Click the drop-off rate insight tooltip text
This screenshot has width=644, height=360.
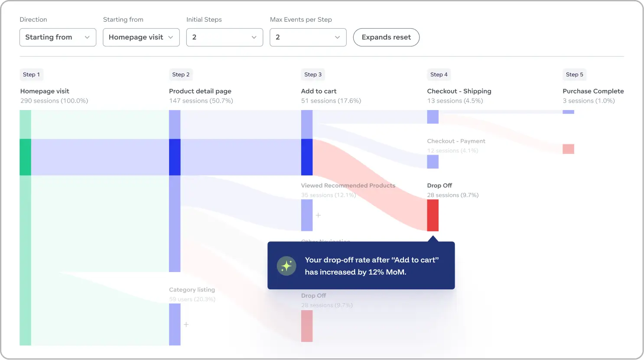point(371,266)
